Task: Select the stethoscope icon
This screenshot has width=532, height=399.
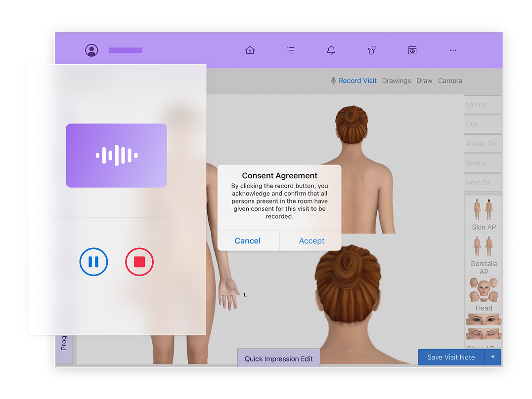Action: 371,50
